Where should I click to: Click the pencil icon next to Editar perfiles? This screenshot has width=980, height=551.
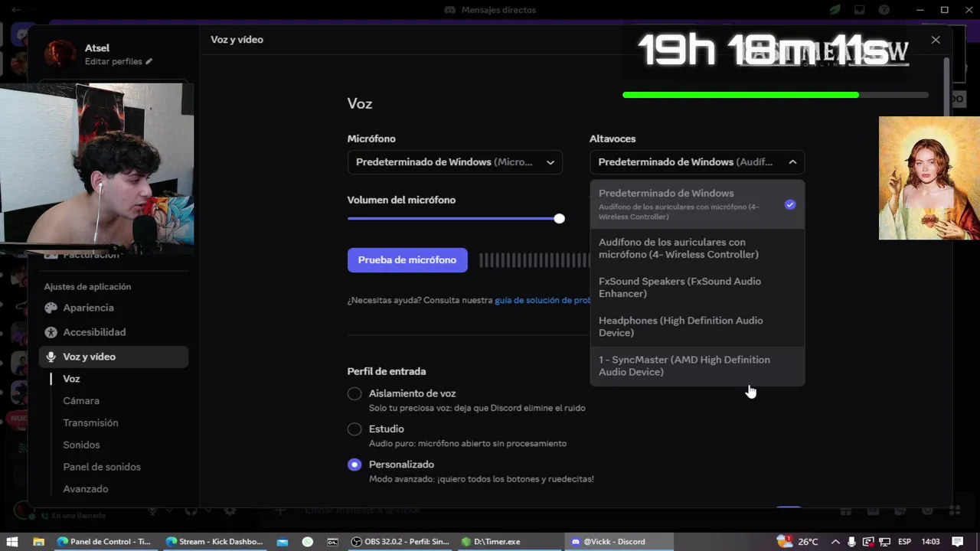[149, 61]
